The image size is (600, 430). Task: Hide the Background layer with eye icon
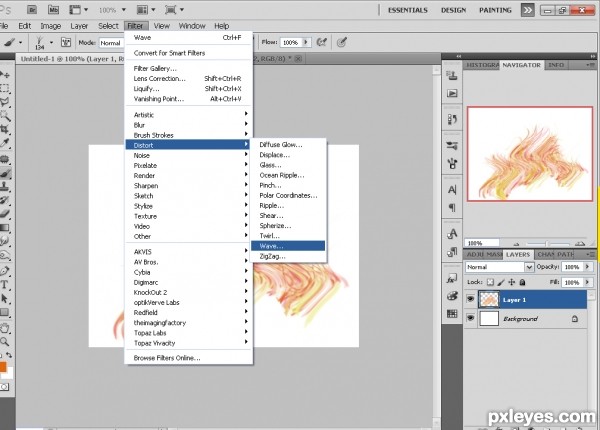tap(470, 318)
